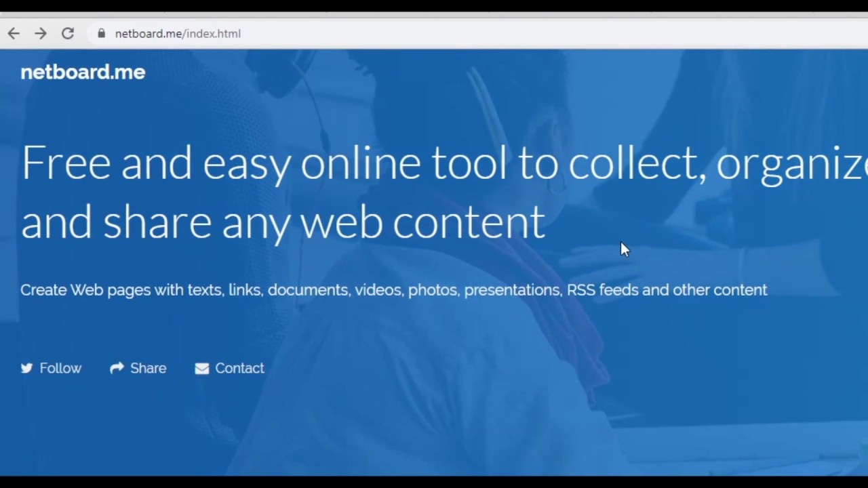Screen dimensions: 868x488
Task: Open the Contact link text
Action: (x=239, y=368)
